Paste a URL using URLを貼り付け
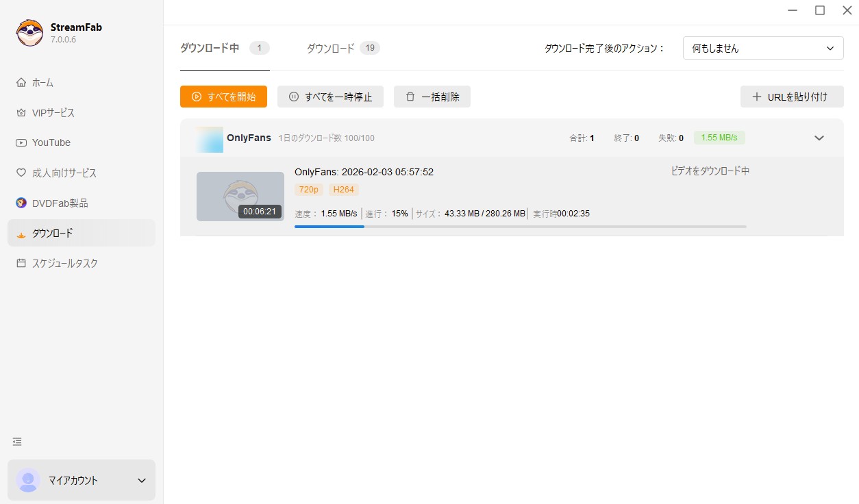Screen dimensions: 859x504 click(x=792, y=97)
